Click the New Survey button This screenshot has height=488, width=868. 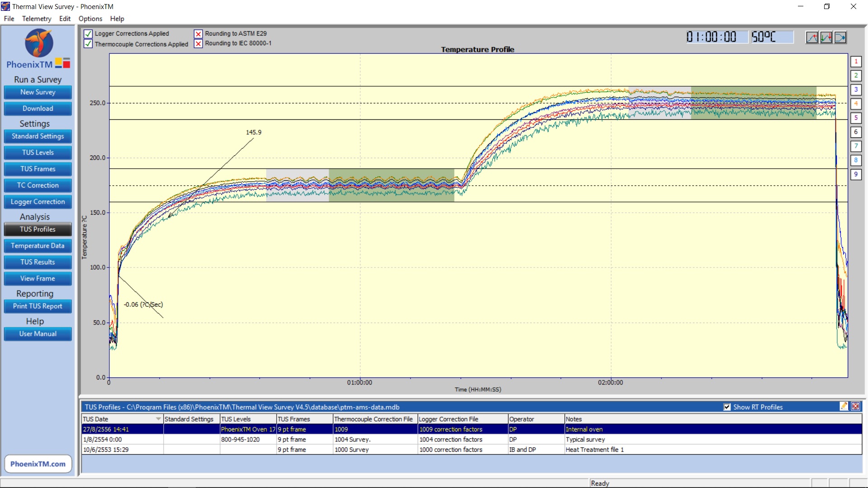[38, 92]
